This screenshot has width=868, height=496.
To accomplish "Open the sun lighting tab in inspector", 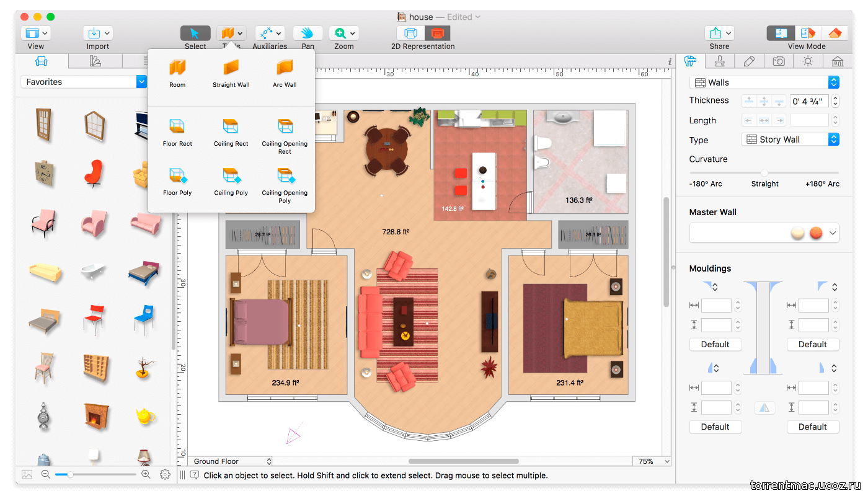I will tap(807, 61).
